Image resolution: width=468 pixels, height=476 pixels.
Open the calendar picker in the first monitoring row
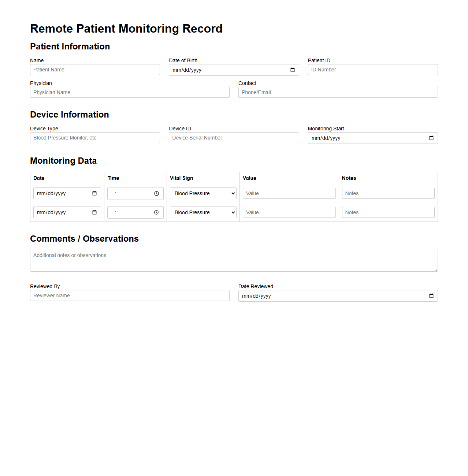pos(95,193)
